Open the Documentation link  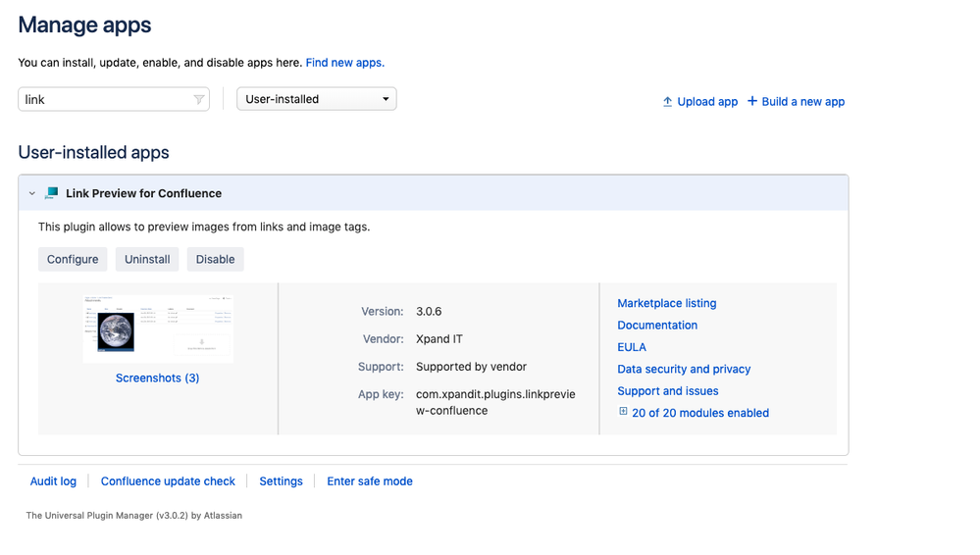(657, 326)
